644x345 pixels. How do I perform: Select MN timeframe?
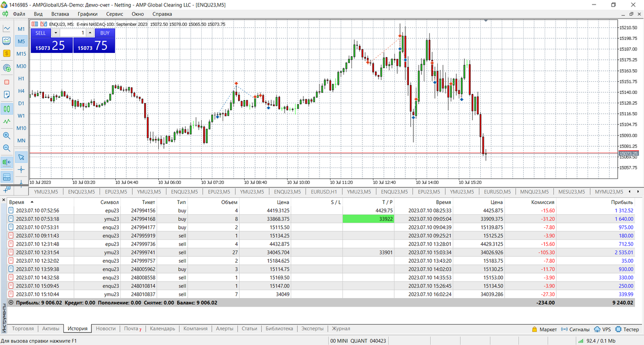pos(21,141)
